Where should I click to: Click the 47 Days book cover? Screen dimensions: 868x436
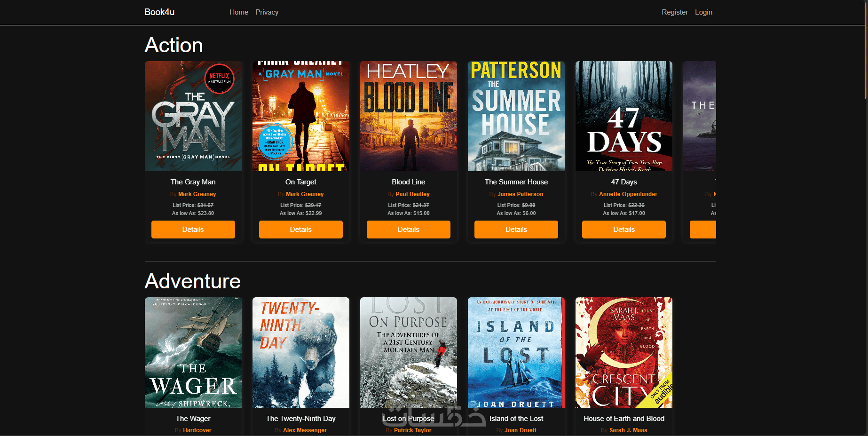click(624, 116)
